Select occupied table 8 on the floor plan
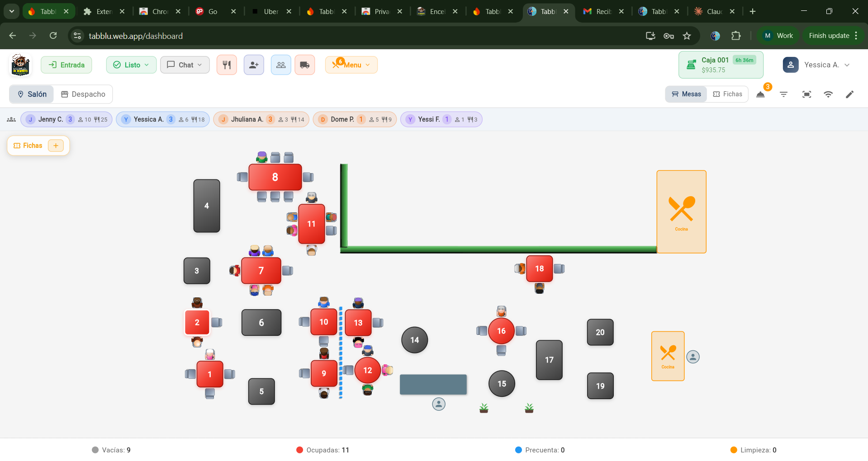Screen dimensions: 868x461 click(275, 177)
